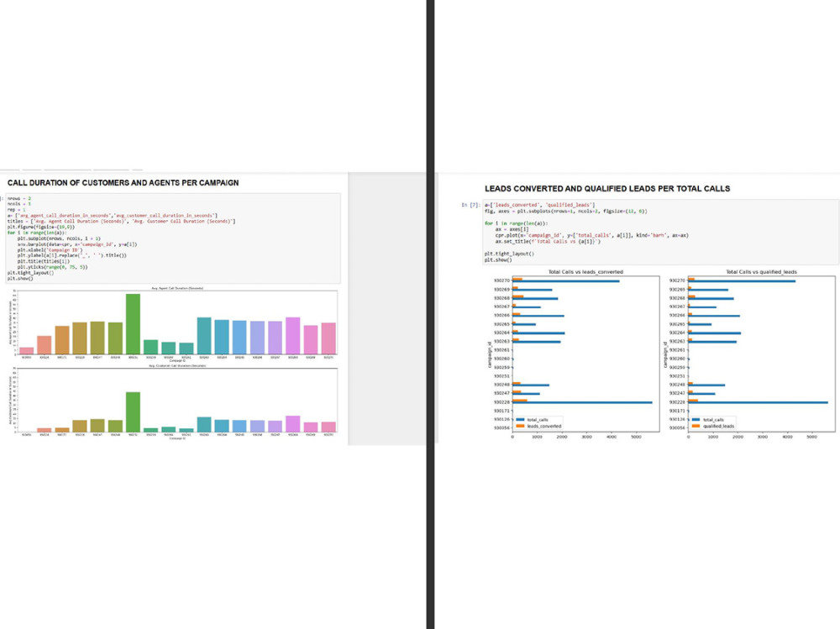The image size is (840, 629).
Task: Click the 'Avg. Customer Call Duration (Seconds)' chart title
Action: tap(176, 366)
